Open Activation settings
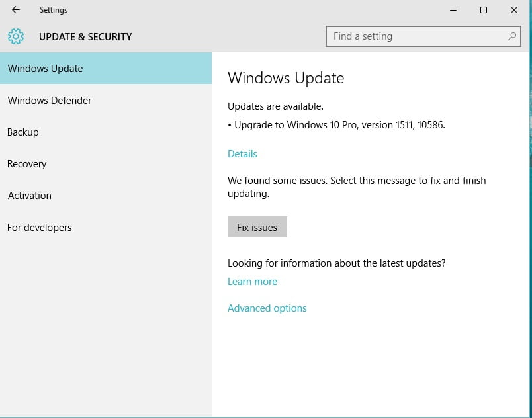Image resolution: width=532 pixels, height=418 pixels. [x=29, y=195]
